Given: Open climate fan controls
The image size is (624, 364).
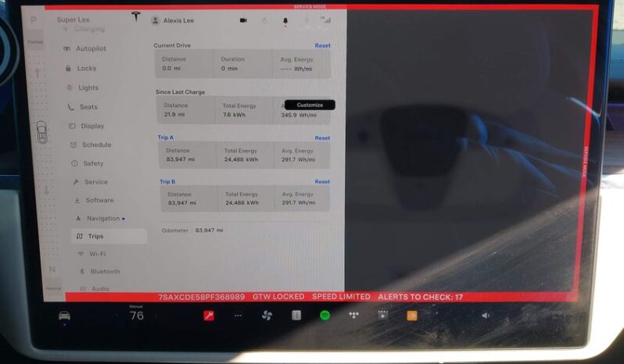Looking at the screenshot, I should click(267, 316).
